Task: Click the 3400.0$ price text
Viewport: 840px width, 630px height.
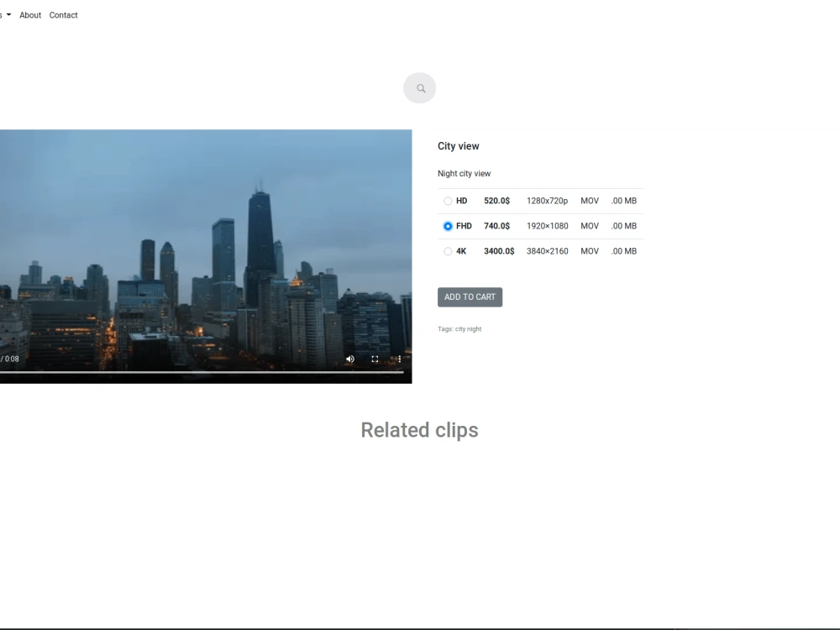Action: (x=499, y=251)
